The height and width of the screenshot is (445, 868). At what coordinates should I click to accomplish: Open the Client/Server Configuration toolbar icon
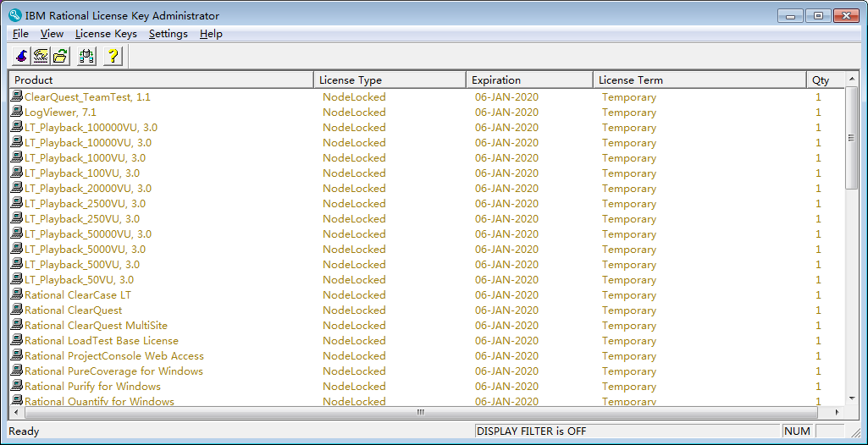click(86, 56)
